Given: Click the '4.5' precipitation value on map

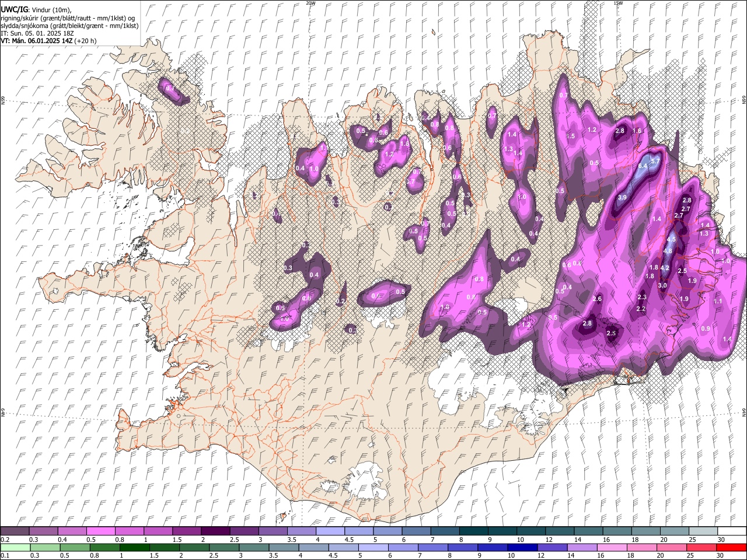Looking at the screenshot, I should (x=671, y=240).
